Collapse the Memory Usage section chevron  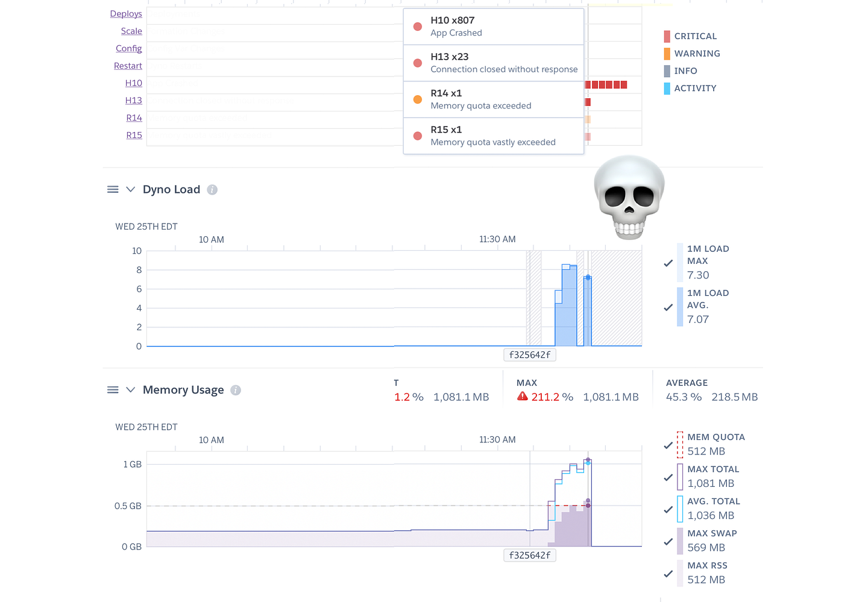[130, 390]
